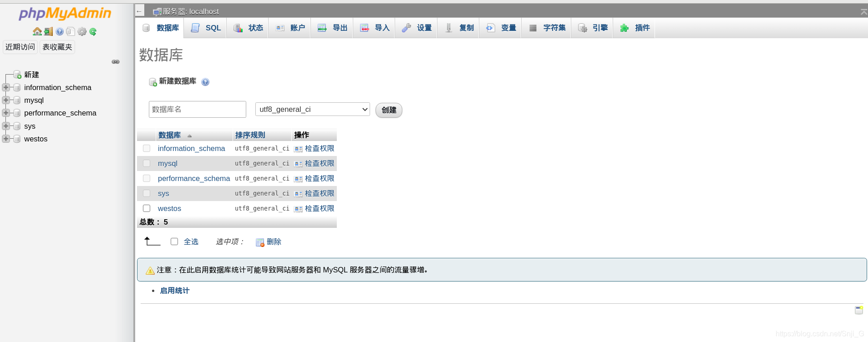Open the 账户 tab
This screenshot has width=868, height=342.
(290, 28)
